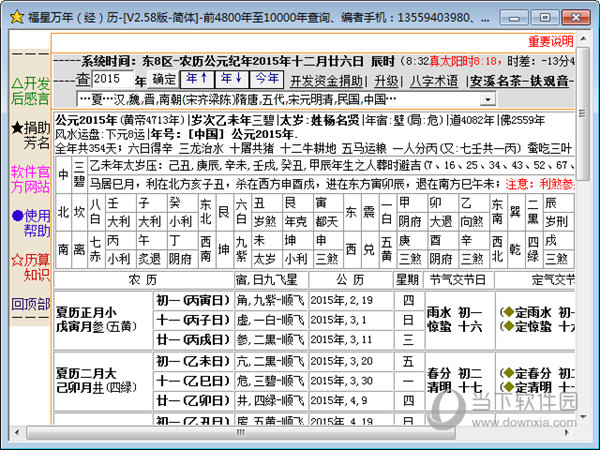Click the horizontal scrollbar left arrow
This screenshot has width=600, height=450.
[17, 433]
